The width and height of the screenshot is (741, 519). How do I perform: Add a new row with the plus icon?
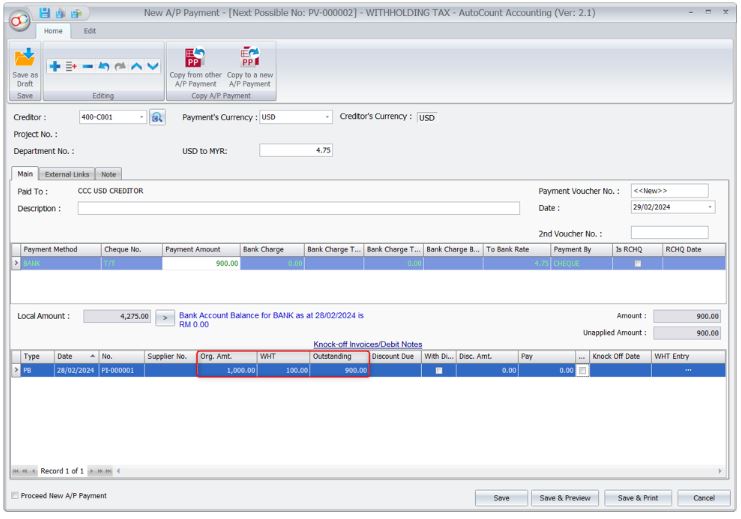[55, 66]
